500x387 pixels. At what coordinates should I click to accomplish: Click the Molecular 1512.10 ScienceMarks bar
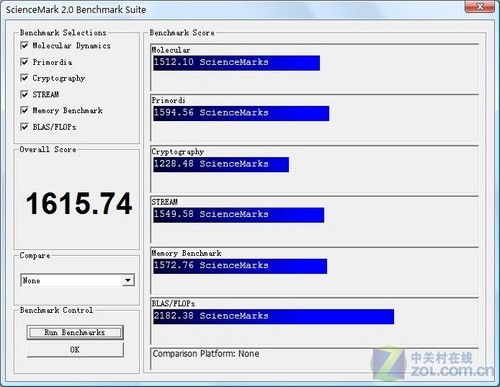pyautogui.click(x=236, y=63)
